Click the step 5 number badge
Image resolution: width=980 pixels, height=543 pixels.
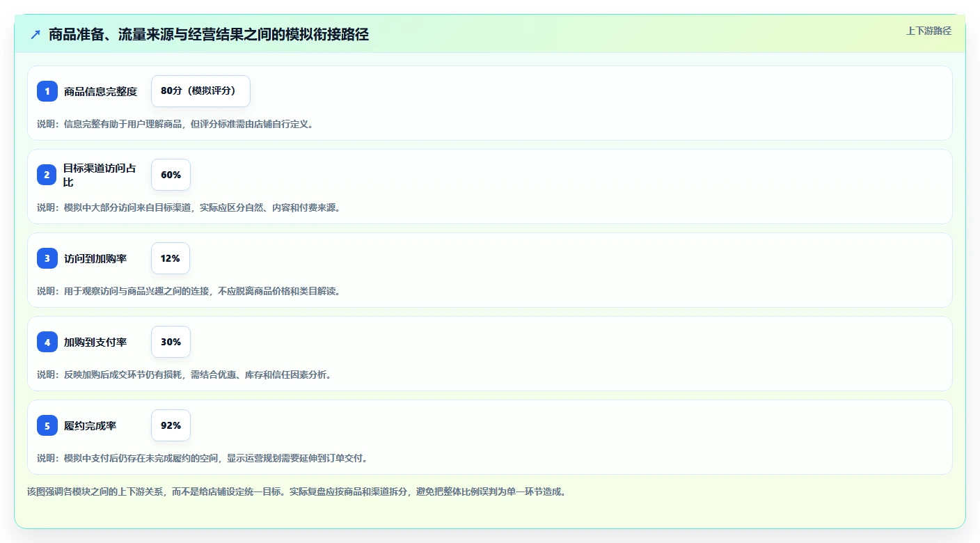47,425
